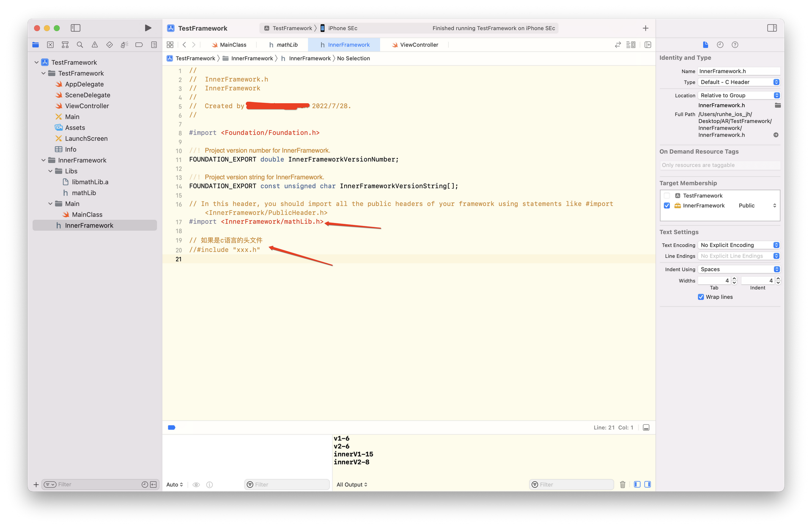
Task: Run the project with the play button
Action: (x=148, y=28)
